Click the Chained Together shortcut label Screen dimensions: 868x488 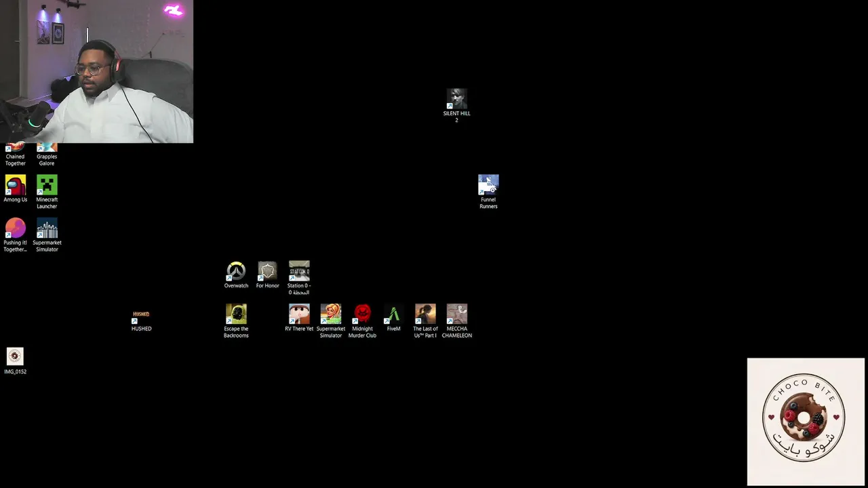[x=15, y=160]
